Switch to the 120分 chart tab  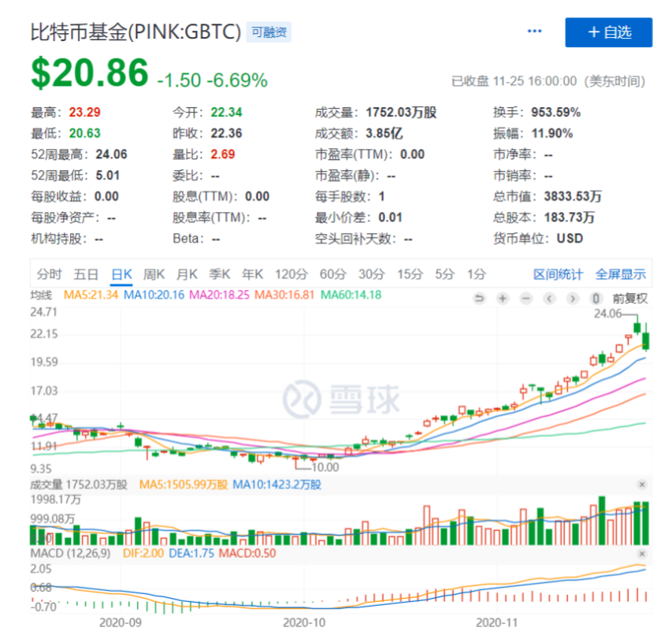[x=291, y=274]
